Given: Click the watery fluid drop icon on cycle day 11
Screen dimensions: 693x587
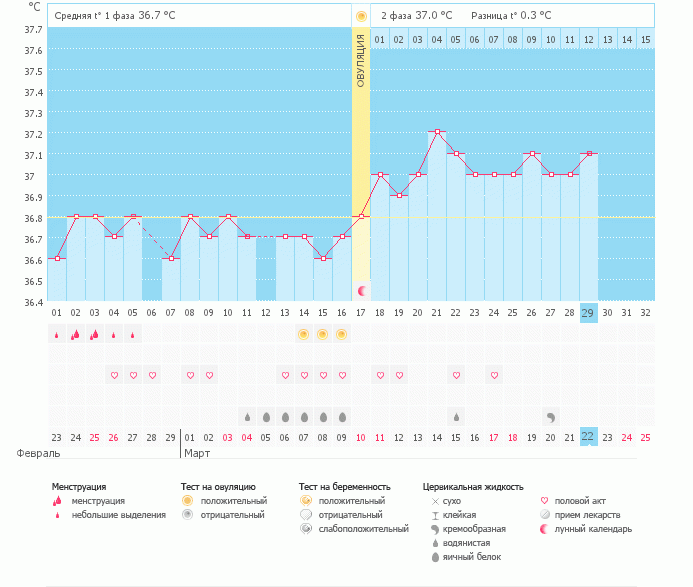Looking at the screenshot, I should click(x=246, y=416).
